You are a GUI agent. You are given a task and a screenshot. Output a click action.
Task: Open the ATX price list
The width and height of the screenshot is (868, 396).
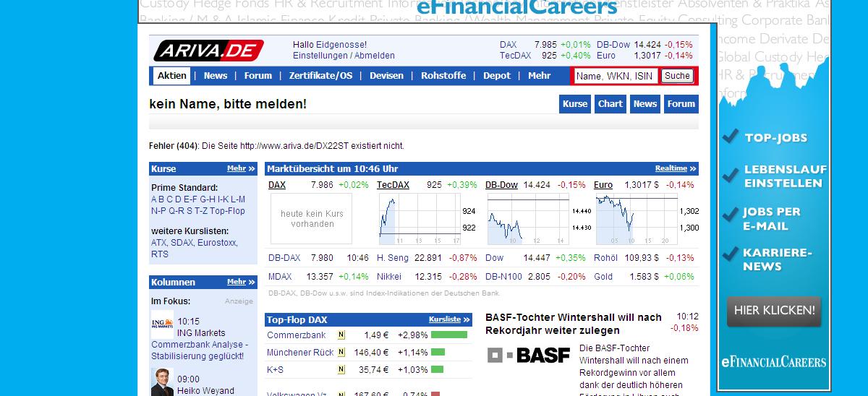[x=159, y=243]
